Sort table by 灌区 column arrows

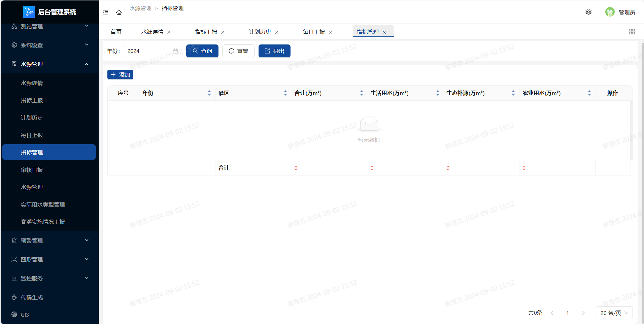[285, 93]
